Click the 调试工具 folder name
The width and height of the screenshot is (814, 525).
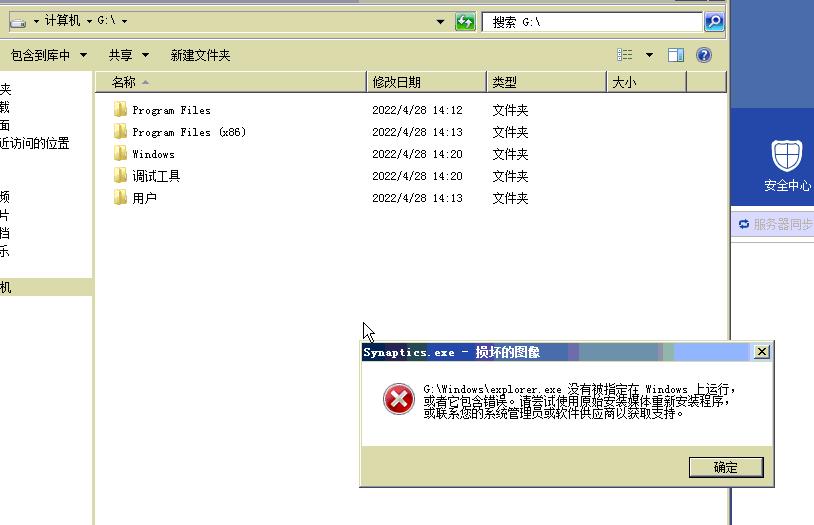tap(156, 176)
